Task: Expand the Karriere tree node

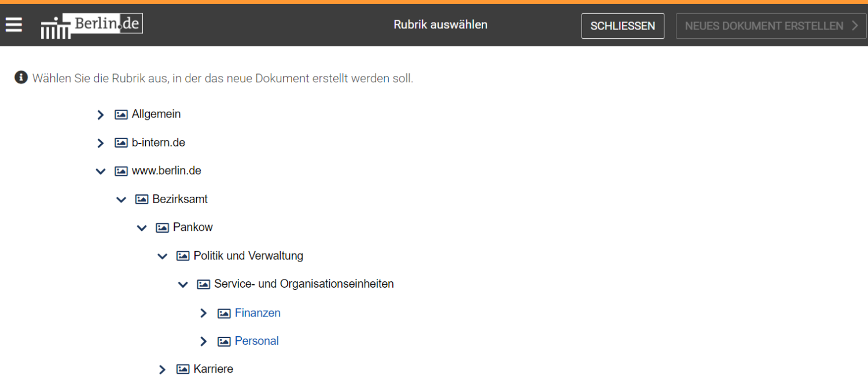Action: [162, 369]
